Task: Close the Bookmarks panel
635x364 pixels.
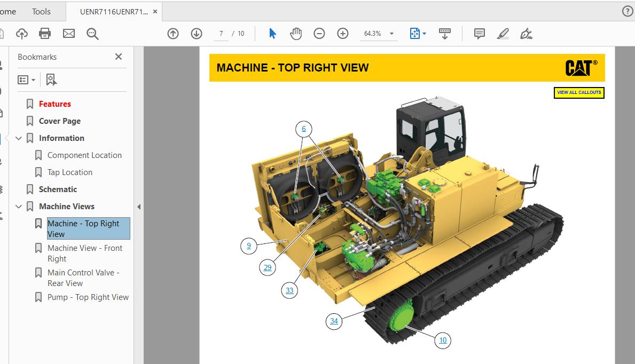Action: pyautogui.click(x=118, y=57)
